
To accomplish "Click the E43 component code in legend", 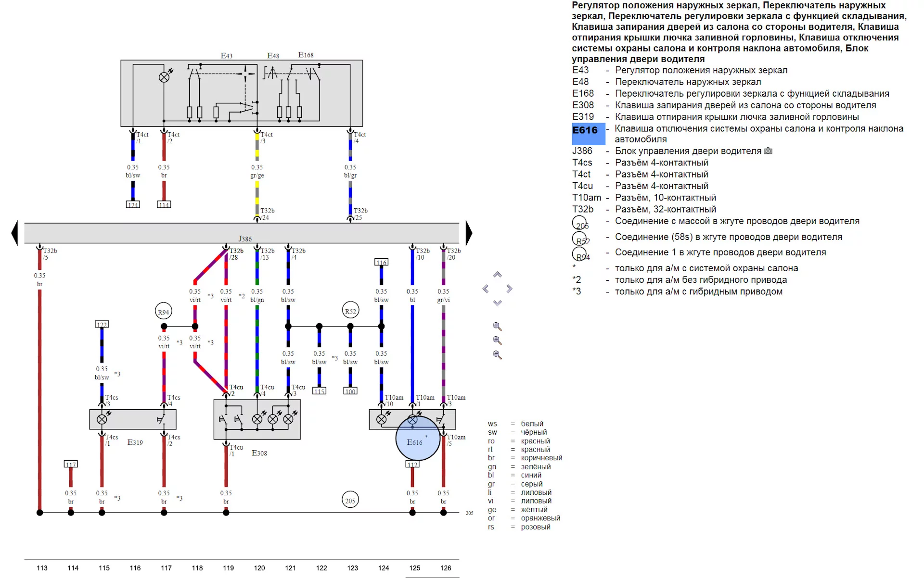I will (x=580, y=70).
